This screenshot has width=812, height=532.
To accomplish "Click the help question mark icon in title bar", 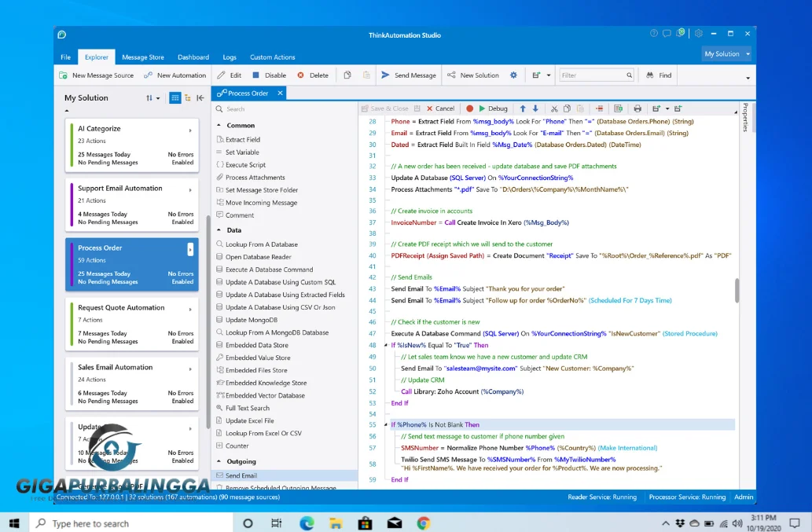I will click(x=653, y=34).
